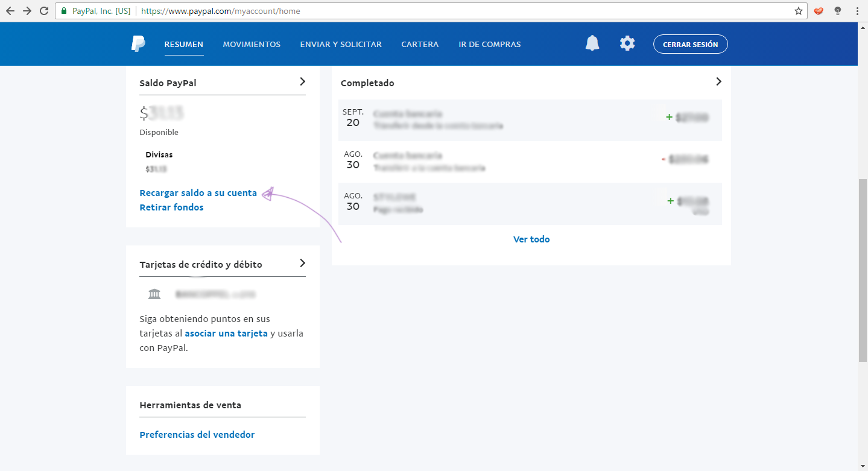Click the red heart extension icon
Viewport: 868px width, 471px height.
[819, 11]
